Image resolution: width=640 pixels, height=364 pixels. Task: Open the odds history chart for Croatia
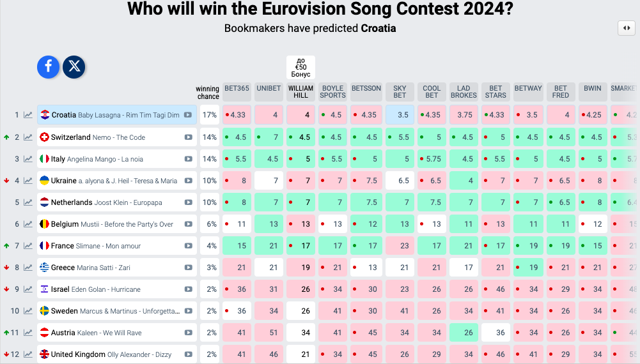coord(28,116)
